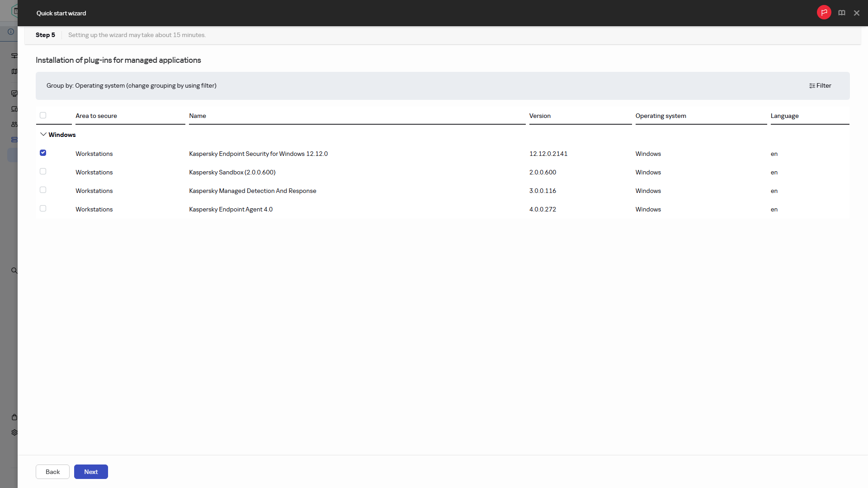868x488 pixels.
Task: Click the Next button
Action: pos(91,472)
